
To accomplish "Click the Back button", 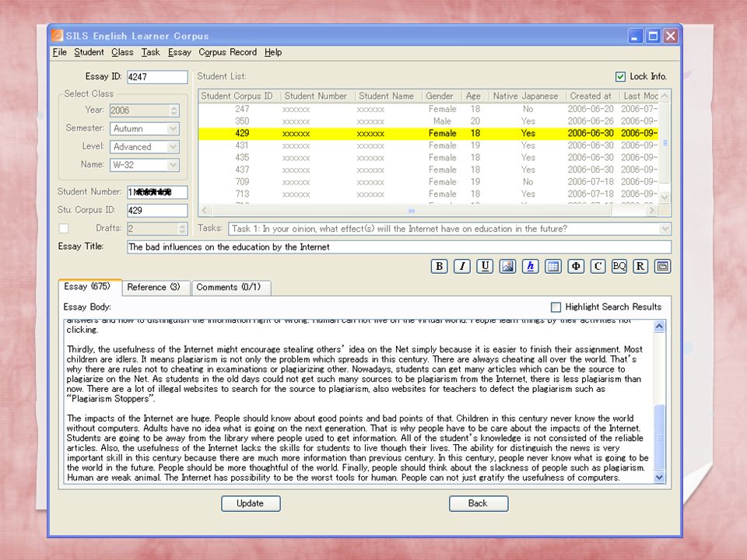I will coord(479,503).
